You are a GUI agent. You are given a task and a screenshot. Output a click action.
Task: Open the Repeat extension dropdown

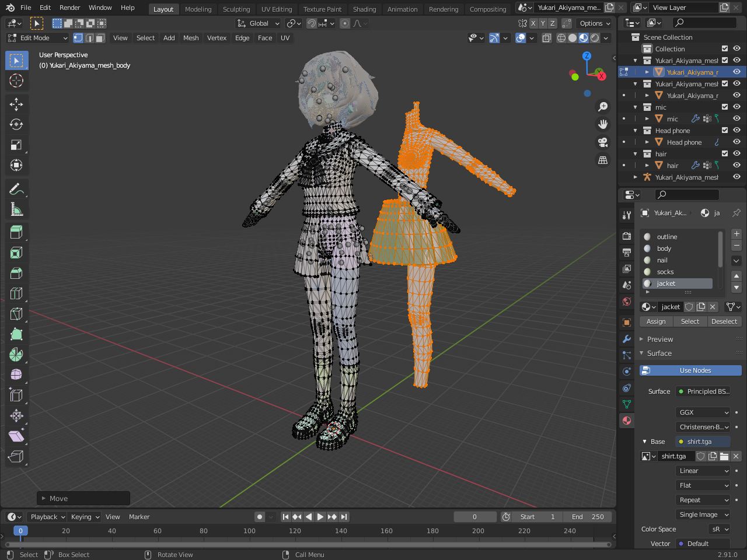(703, 500)
